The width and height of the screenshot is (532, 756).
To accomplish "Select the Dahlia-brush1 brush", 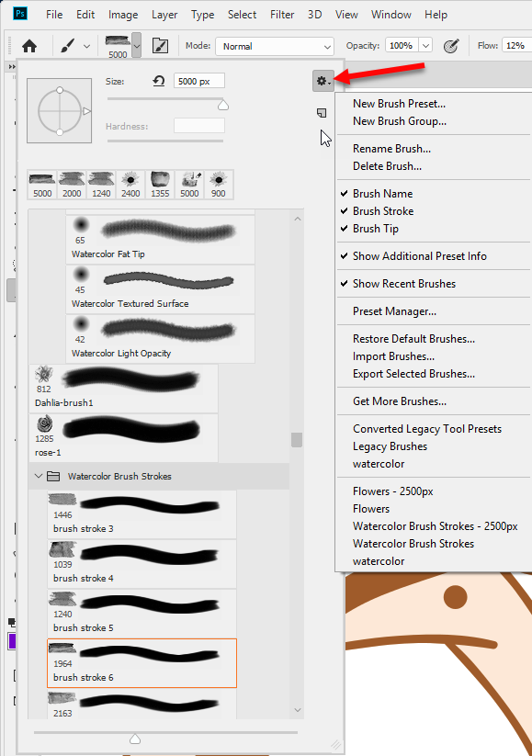I will tap(123, 389).
